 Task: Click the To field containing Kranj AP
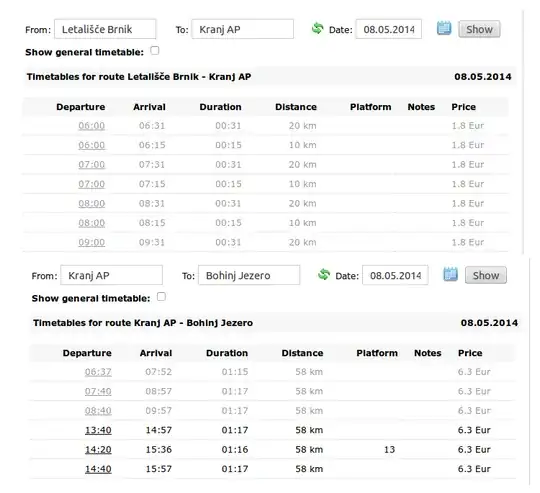(x=243, y=29)
